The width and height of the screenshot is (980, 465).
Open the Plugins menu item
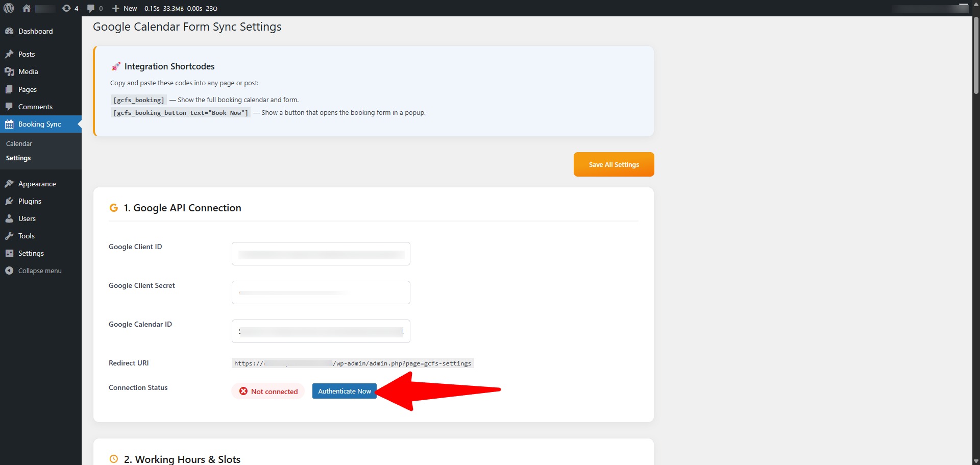tap(41, 201)
